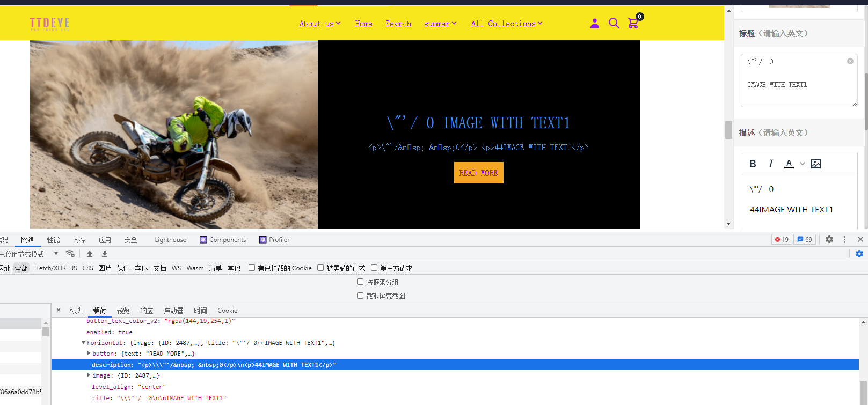Open the React Components tab

click(223, 240)
